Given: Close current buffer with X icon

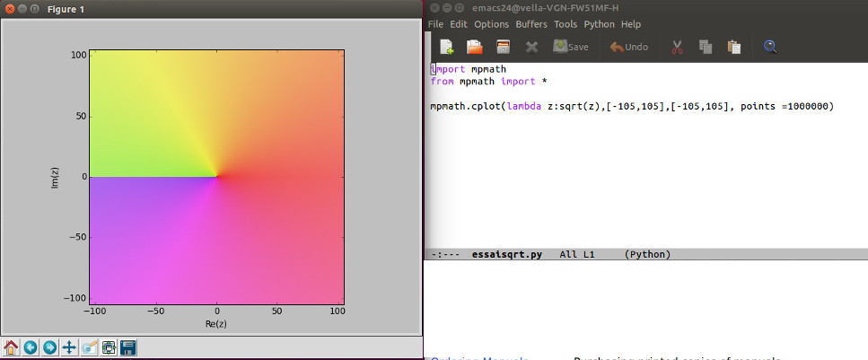Looking at the screenshot, I should pos(531,47).
